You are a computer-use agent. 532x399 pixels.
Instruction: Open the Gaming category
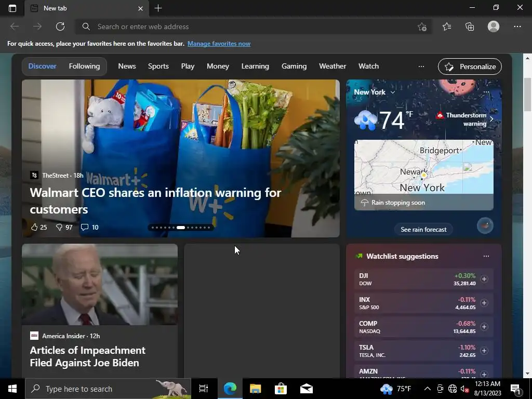[x=294, y=66]
